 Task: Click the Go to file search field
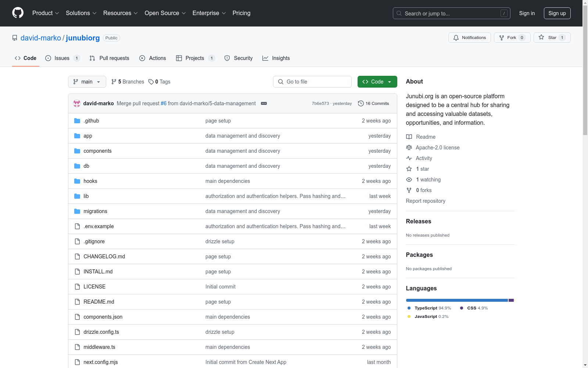click(x=312, y=82)
